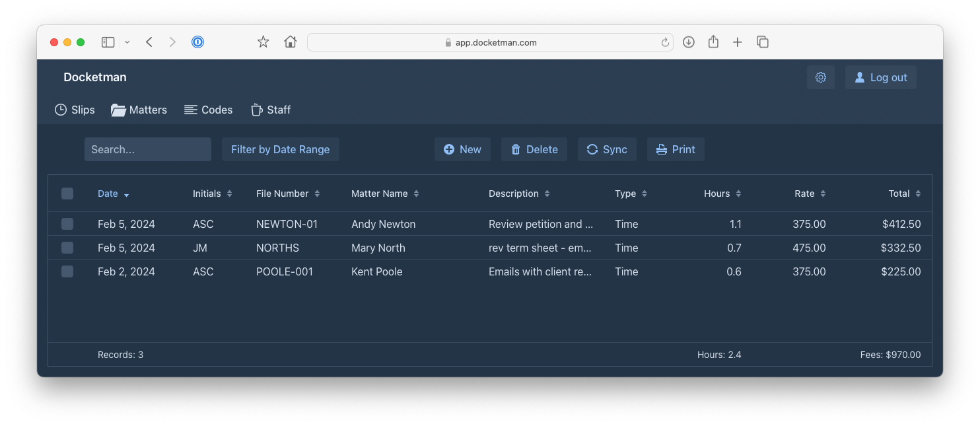Open the sidebar chevron dropdown

click(x=127, y=42)
